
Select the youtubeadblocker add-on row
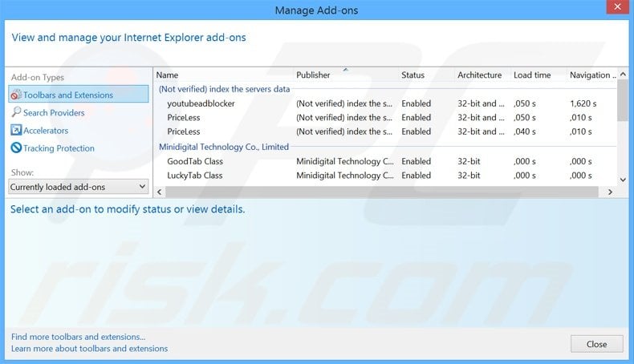[201, 103]
